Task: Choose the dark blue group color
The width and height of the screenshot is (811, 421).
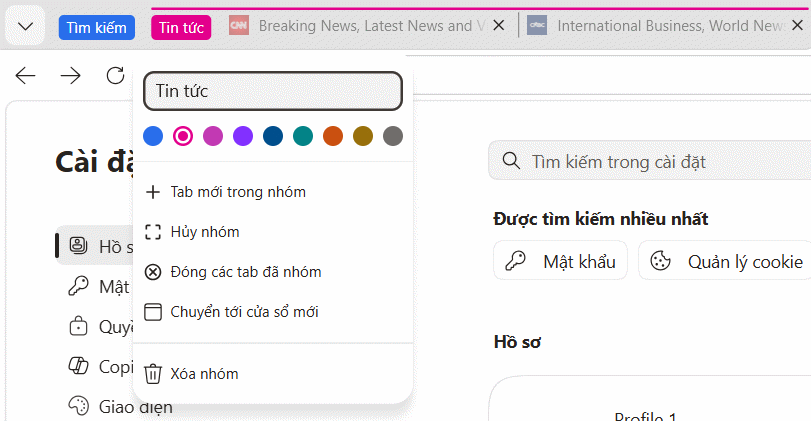Action: tap(273, 136)
